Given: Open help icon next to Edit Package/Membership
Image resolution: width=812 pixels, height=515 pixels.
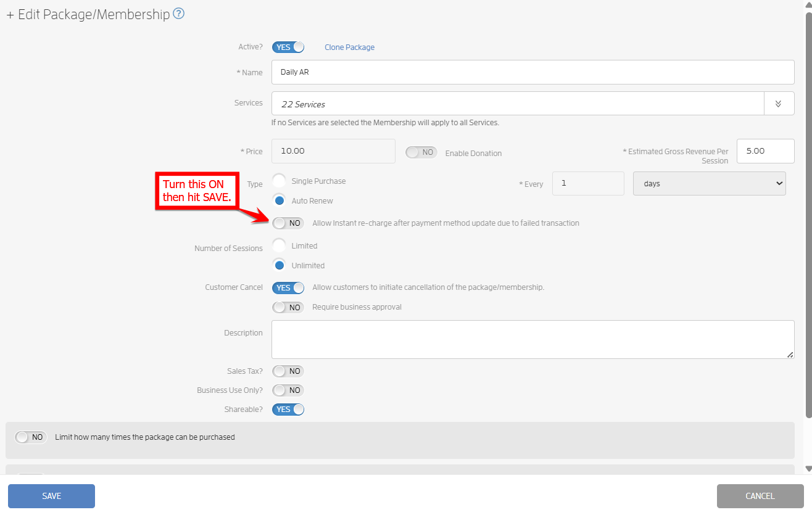Looking at the screenshot, I should (x=178, y=14).
